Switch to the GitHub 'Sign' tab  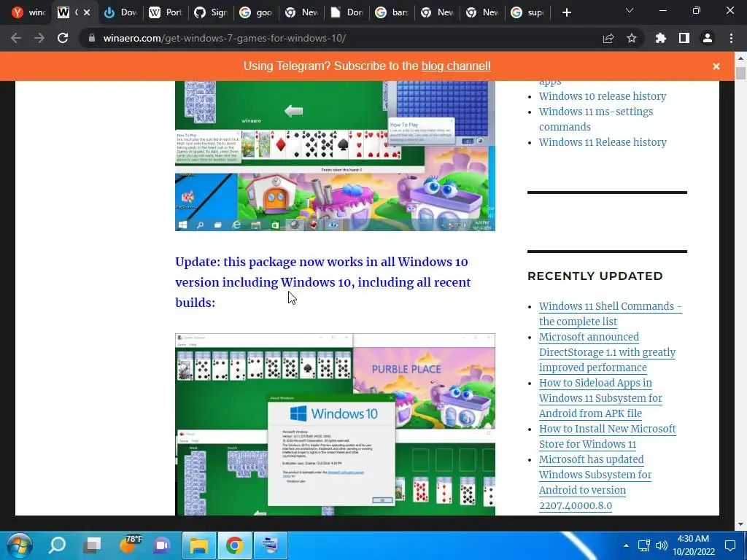[x=211, y=12]
